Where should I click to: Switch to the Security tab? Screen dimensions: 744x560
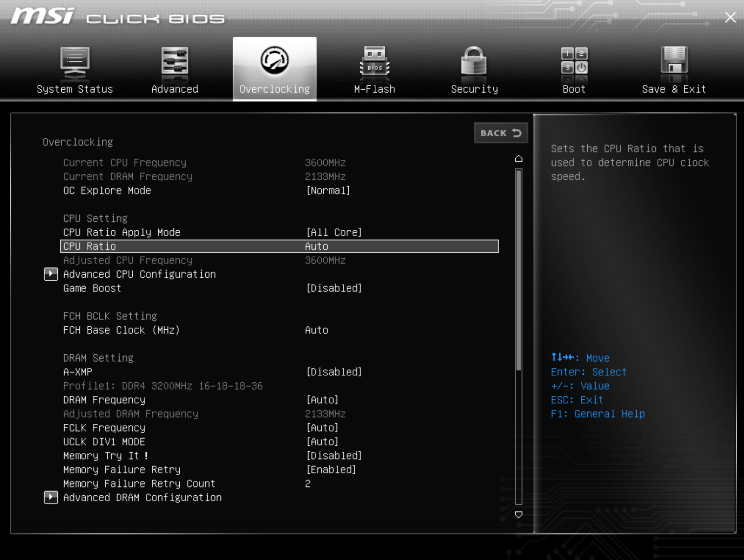[x=473, y=89]
